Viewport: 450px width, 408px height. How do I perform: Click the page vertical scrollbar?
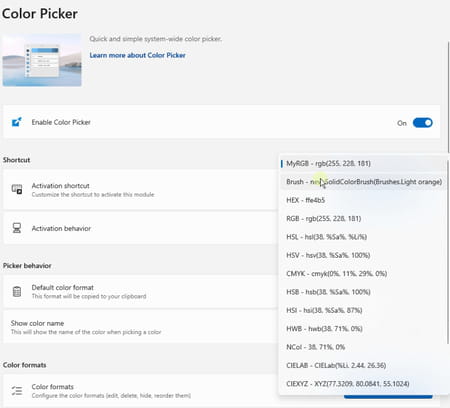[x=448, y=97]
